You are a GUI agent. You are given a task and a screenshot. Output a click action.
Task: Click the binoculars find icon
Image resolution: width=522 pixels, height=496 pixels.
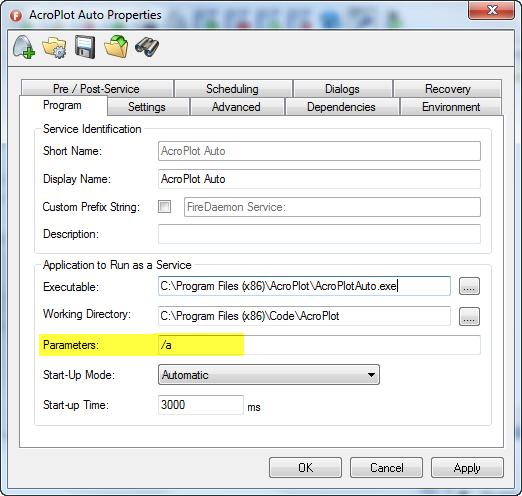point(147,47)
